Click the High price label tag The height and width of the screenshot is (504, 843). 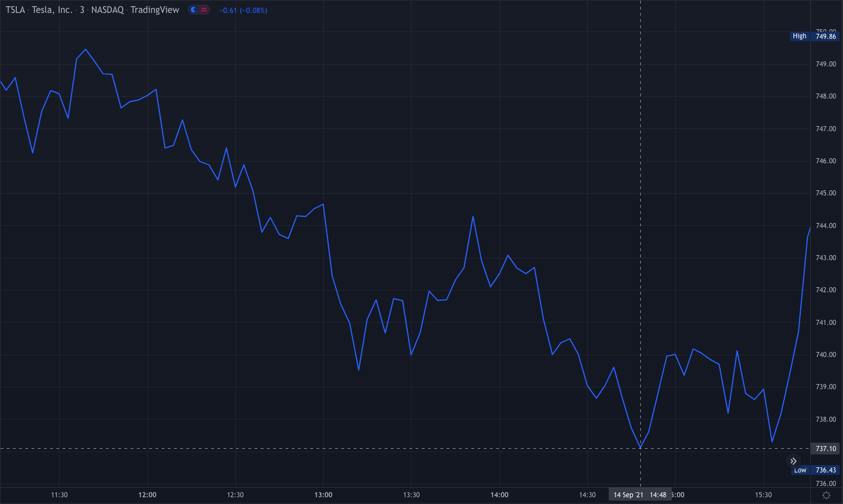click(800, 36)
